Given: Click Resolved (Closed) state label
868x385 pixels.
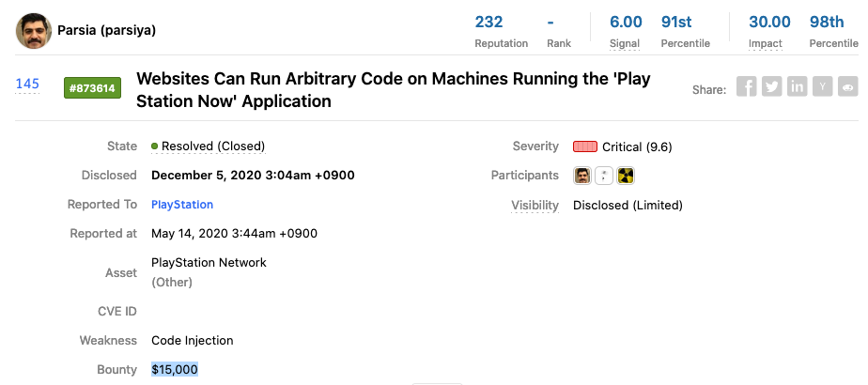Looking at the screenshot, I should pyautogui.click(x=213, y=146).
